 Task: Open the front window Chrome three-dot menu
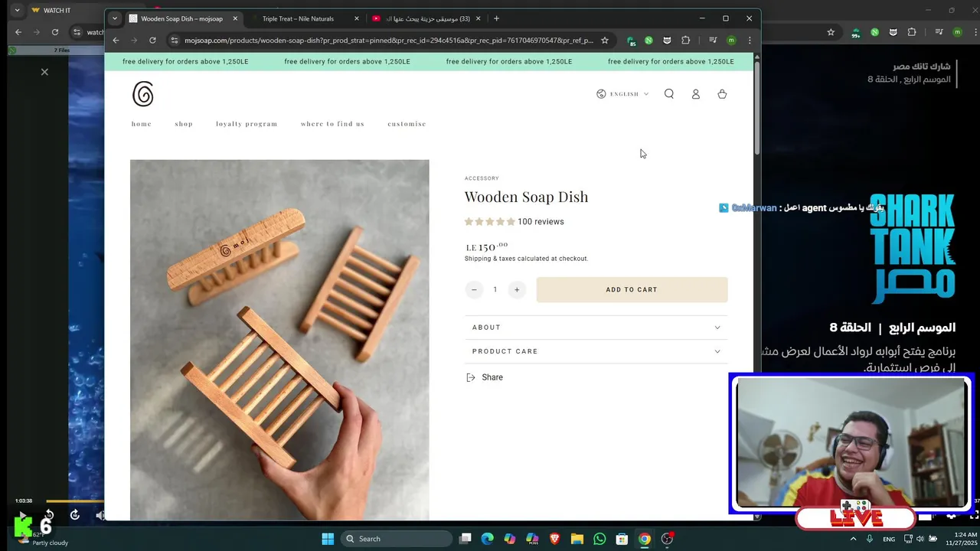750,41
